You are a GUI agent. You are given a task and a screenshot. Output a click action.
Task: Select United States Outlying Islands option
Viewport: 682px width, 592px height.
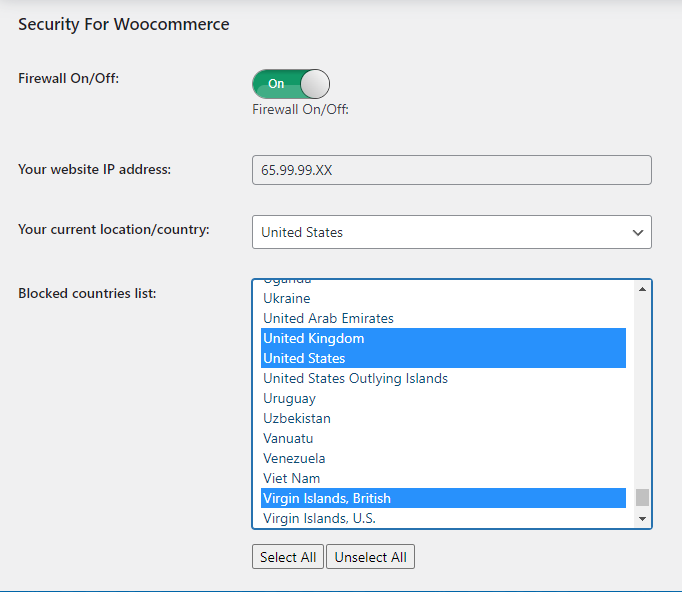point(355,378)
